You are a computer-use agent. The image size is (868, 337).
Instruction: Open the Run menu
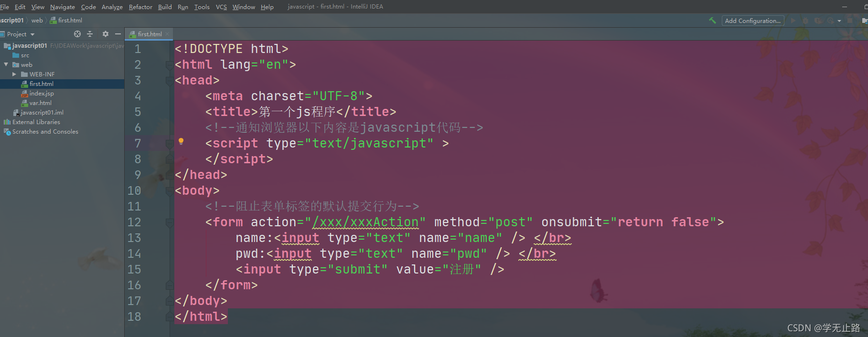(183, 7)
